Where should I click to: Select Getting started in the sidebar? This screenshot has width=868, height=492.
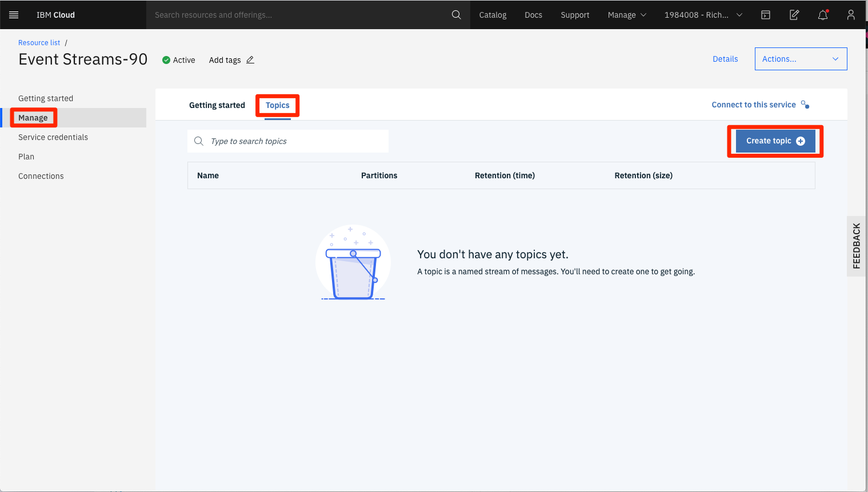tap(46, 98)
